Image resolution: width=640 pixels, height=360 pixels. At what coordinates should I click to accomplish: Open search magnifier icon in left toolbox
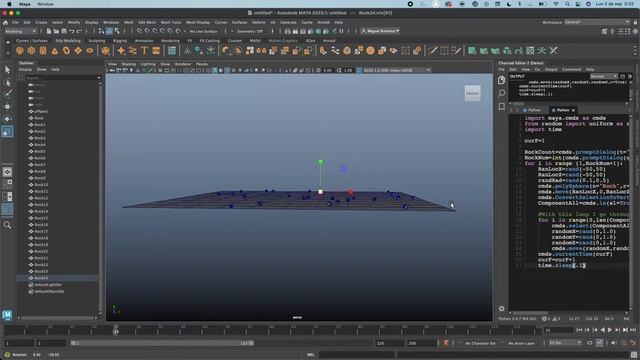[x=7, y=225]
